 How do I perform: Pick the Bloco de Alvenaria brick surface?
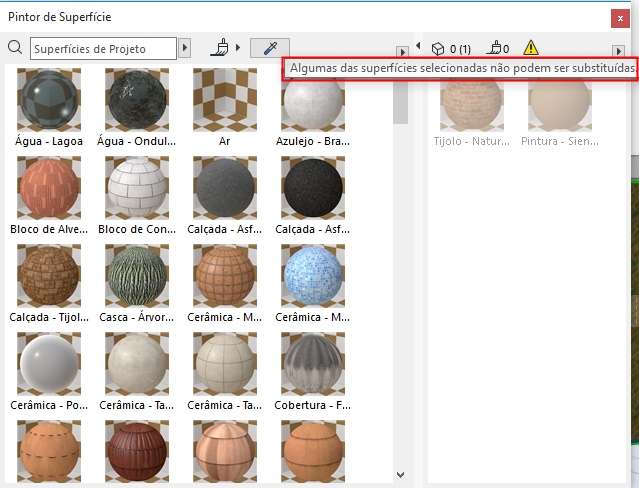[49, 187]
